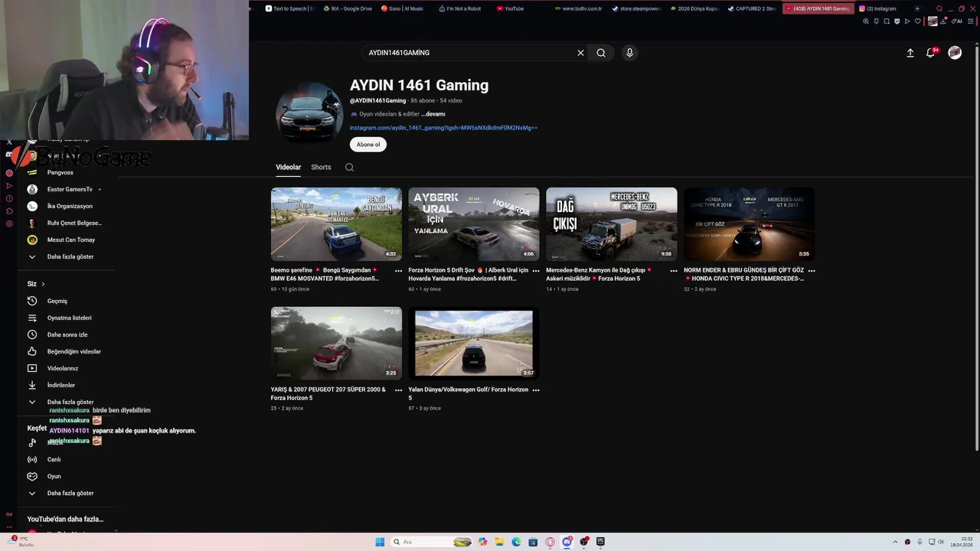Play the Beemo şerefine BMW E46 thumbnail
The height and width of the screenshot is (551, 980).
(336, 224)
